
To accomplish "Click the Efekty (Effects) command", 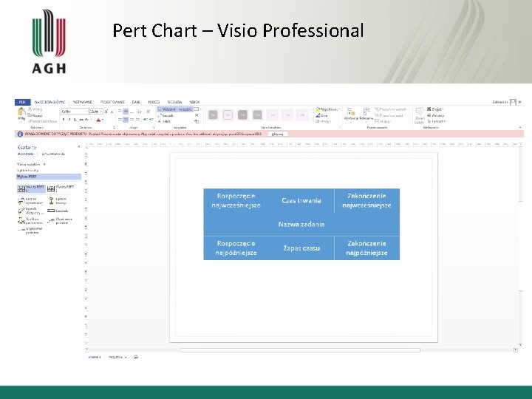I will pyautogui.click(x=324, y=121).
